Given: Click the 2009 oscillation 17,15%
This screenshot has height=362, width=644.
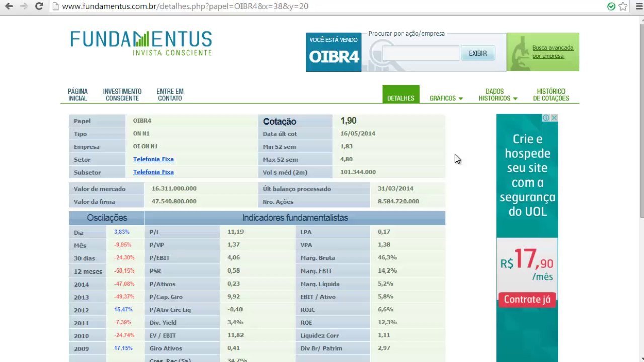Looking at the screenshot, I should pyautogui.click(x=122, y=348).
